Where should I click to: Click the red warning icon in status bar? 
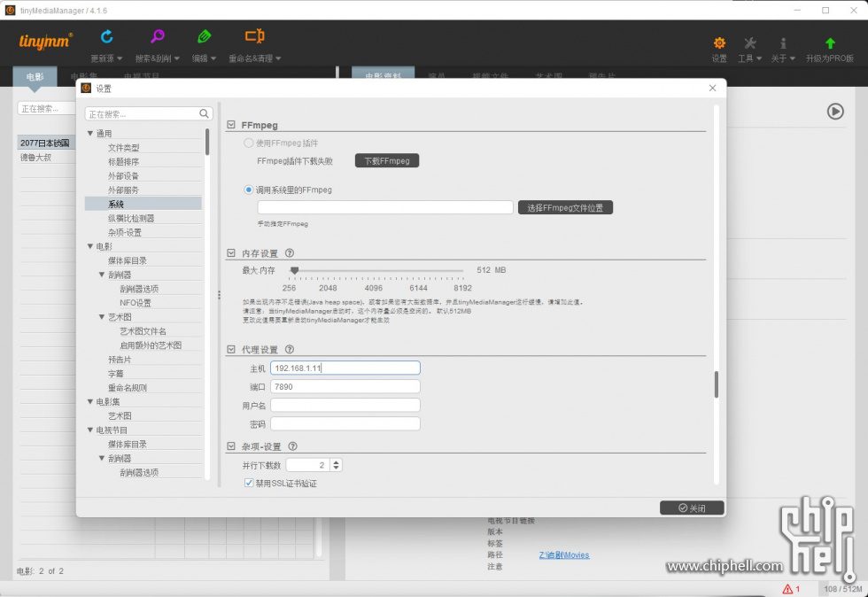click(787, 589)
